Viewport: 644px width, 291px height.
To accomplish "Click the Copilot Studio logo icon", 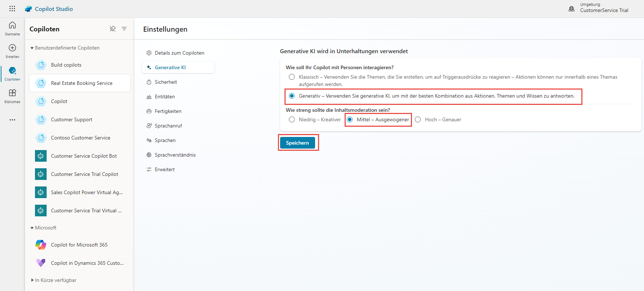I will [x=28, y=9].
